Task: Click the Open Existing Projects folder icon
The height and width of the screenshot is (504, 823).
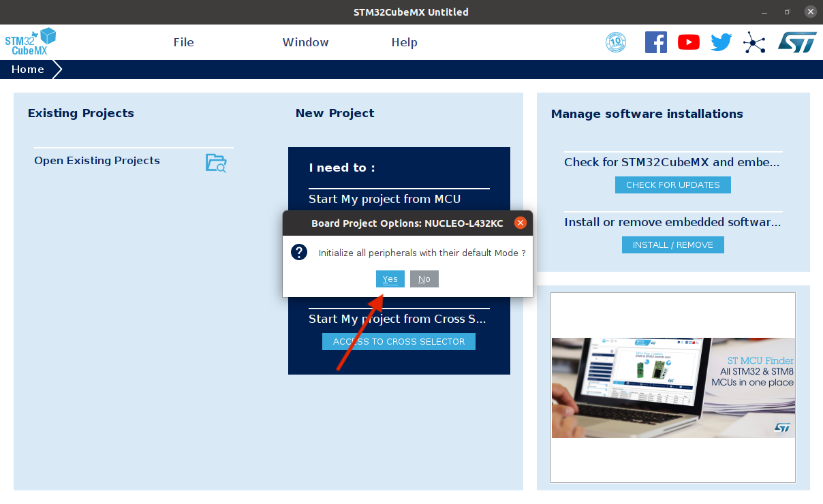Action: [x=215, y=163]
